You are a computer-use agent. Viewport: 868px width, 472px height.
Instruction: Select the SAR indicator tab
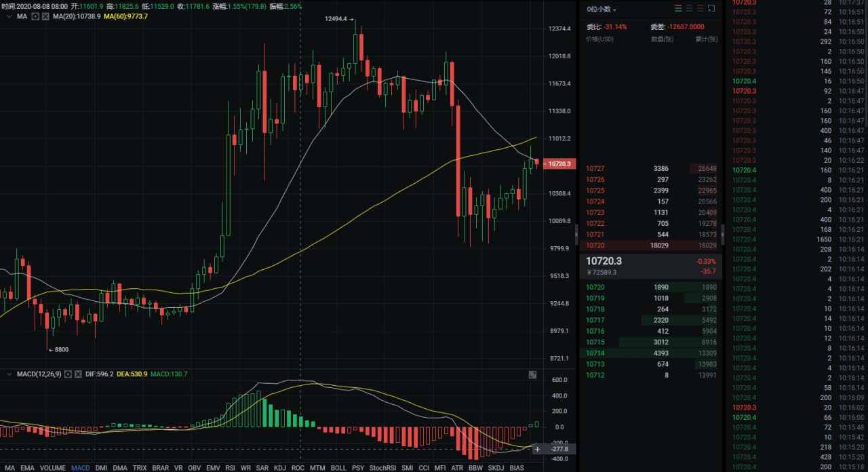click(x=262, y=468)
